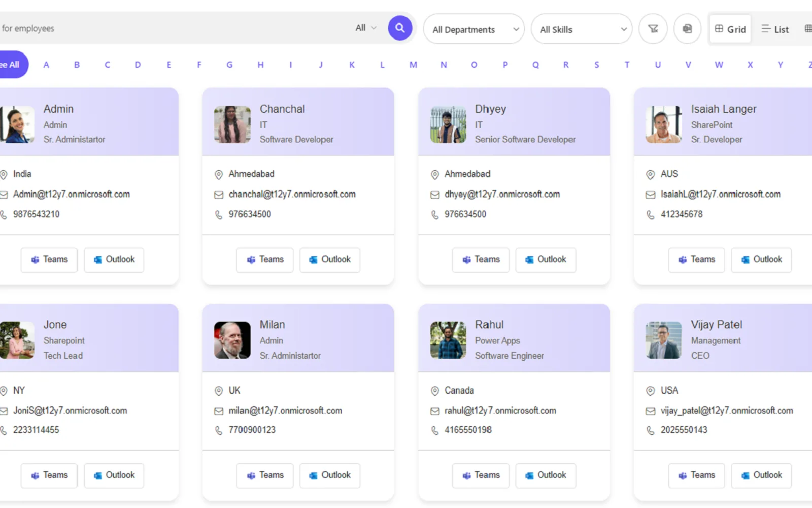Open Vijay Patel's profile photo
Viewport: 812px width, 508px height.
(x=664, y=340)
